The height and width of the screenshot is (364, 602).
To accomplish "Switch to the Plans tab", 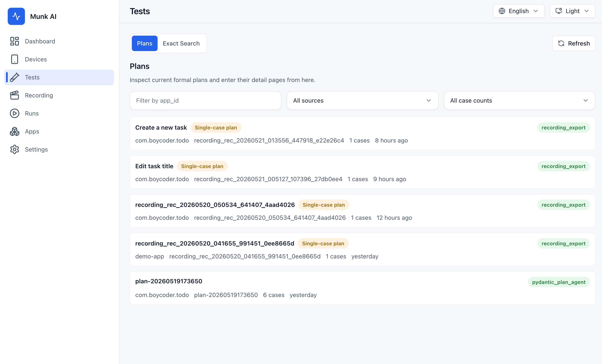I will point(145,44).
